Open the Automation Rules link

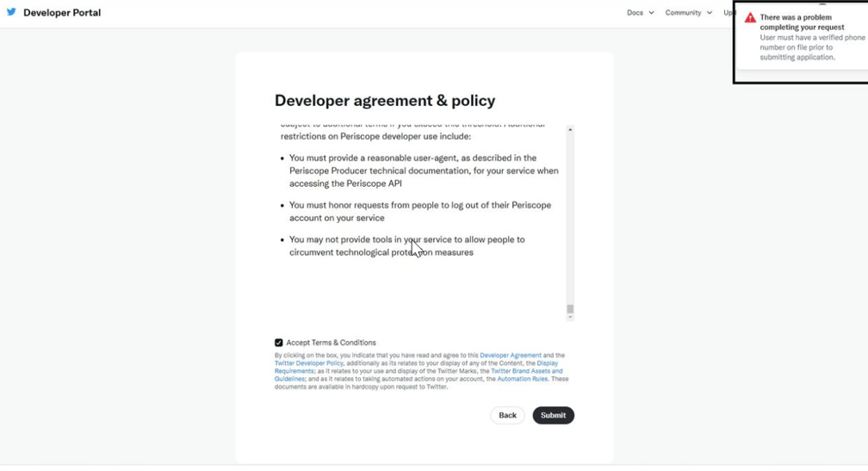(x=522, y=379)
